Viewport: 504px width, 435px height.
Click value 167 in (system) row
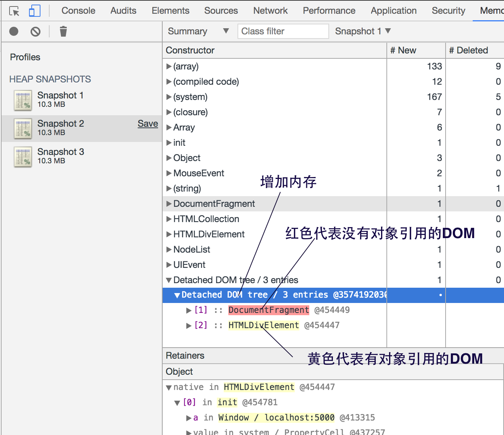click(x=435, y=97)
